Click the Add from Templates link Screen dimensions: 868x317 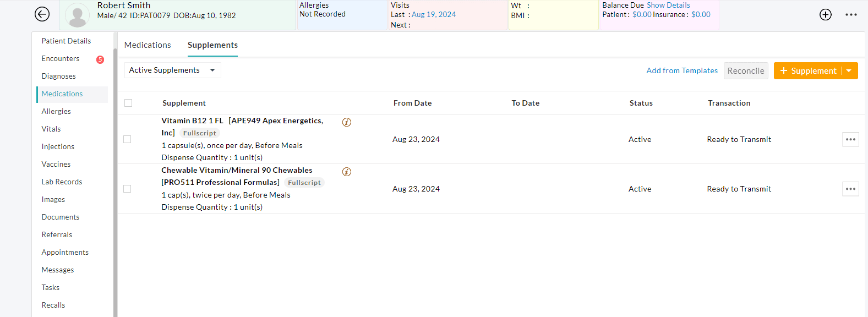click(x=682, y=70)
